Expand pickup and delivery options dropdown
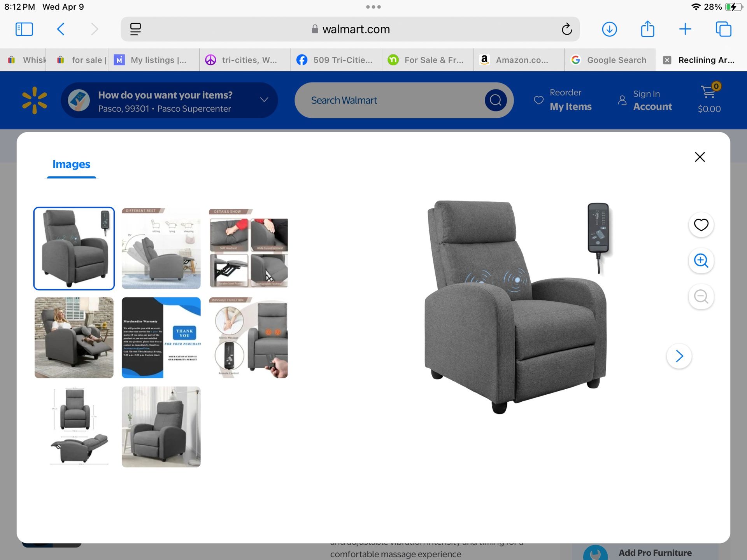Screen dimensions: 747x560 264,100
